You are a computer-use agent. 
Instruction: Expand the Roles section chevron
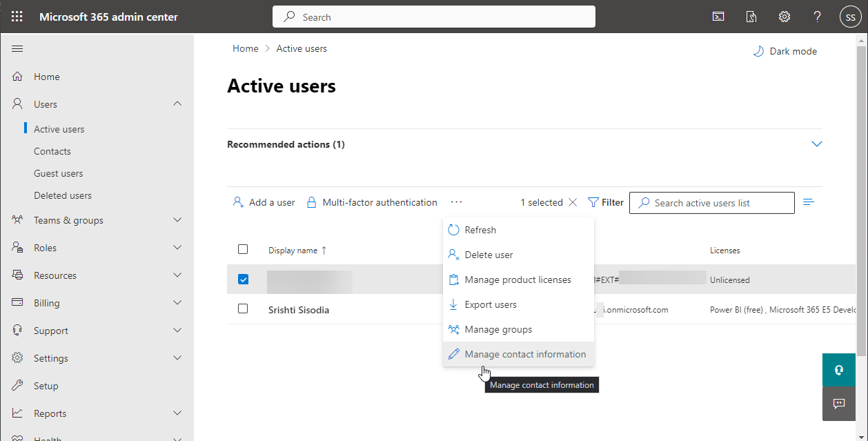pyautogui.click(x=177, y=248)
